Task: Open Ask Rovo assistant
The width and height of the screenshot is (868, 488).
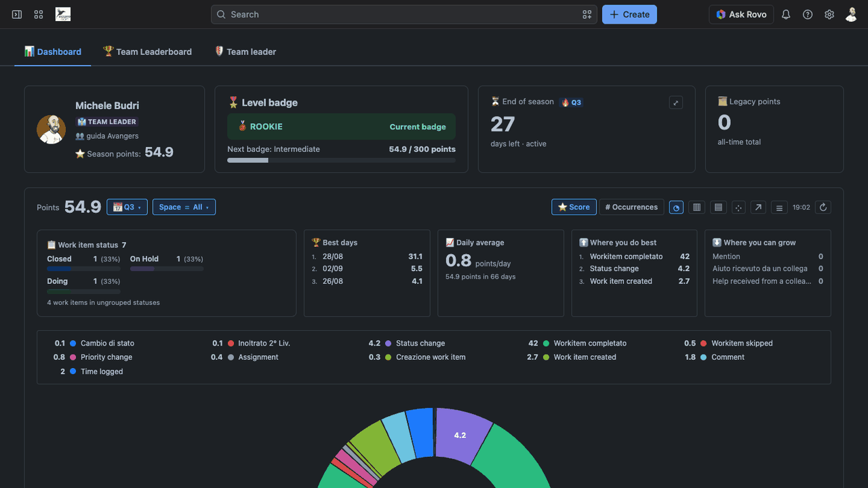Action: 742,14
